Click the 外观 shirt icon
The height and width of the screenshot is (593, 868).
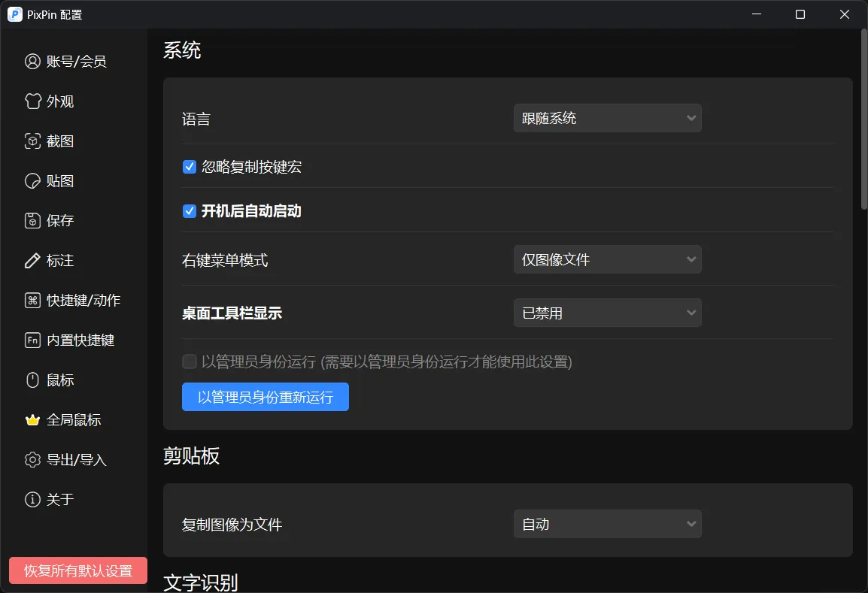pos(32,101)
